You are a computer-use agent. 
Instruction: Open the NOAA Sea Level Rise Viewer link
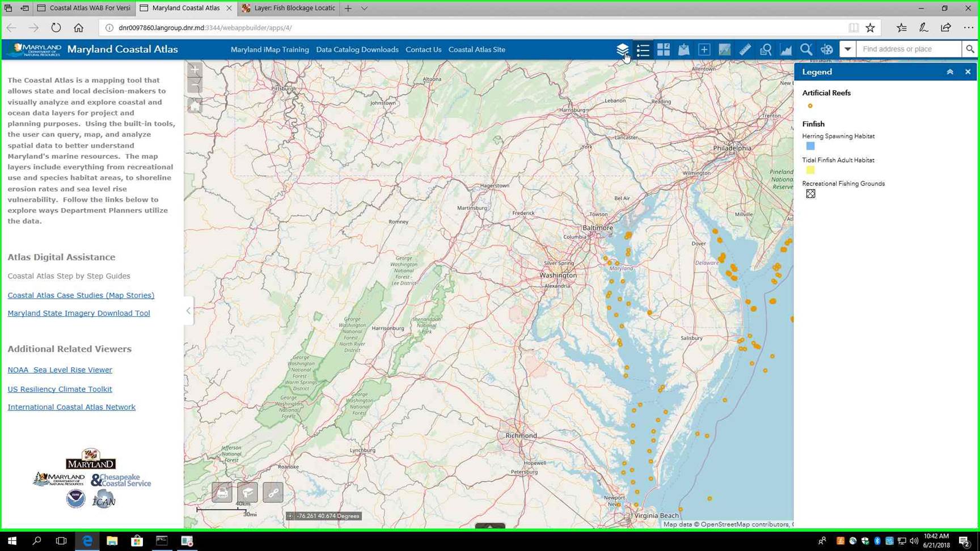point(60,370)
